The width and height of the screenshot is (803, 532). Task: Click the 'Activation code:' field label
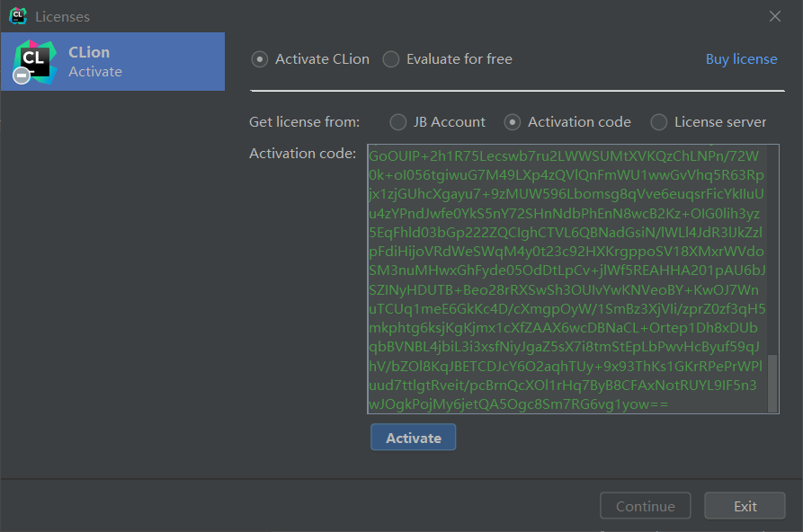point(302,154)
